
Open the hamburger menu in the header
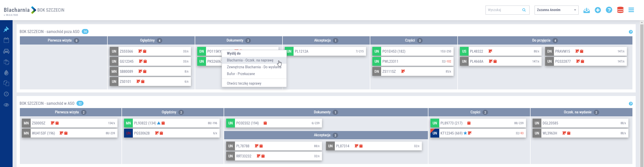coord(631,10)
